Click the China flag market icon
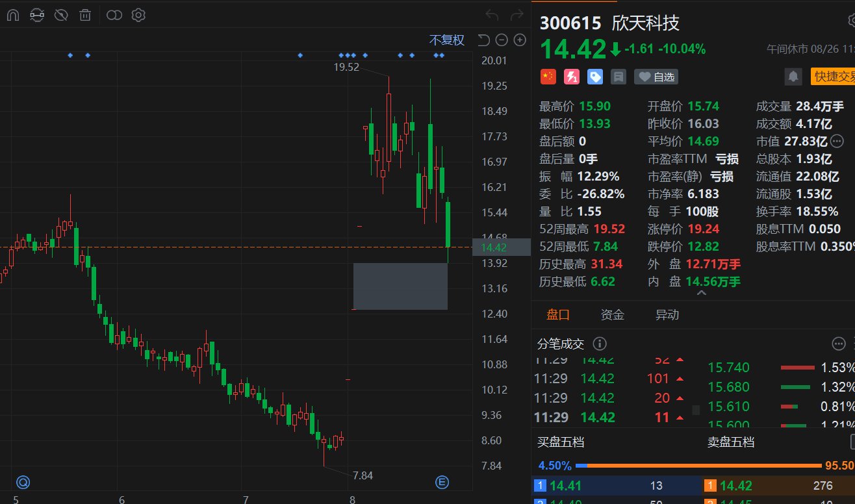 pos(548,77)
